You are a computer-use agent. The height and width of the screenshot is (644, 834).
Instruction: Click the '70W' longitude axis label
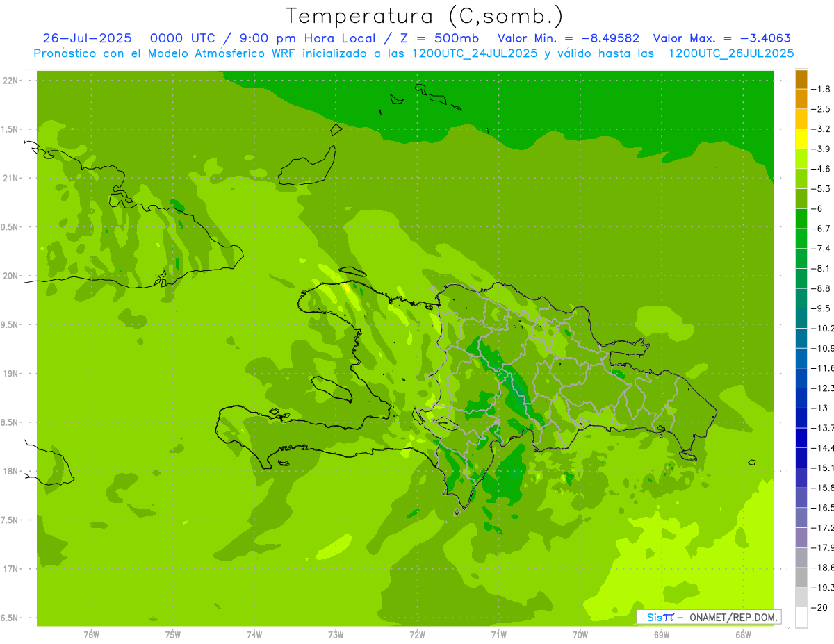pos(580,635)
